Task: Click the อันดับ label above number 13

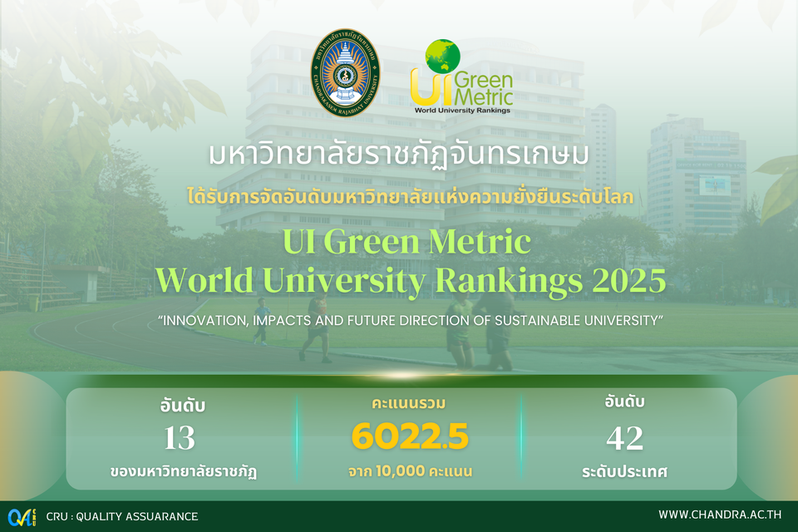Action: [182, 406]
